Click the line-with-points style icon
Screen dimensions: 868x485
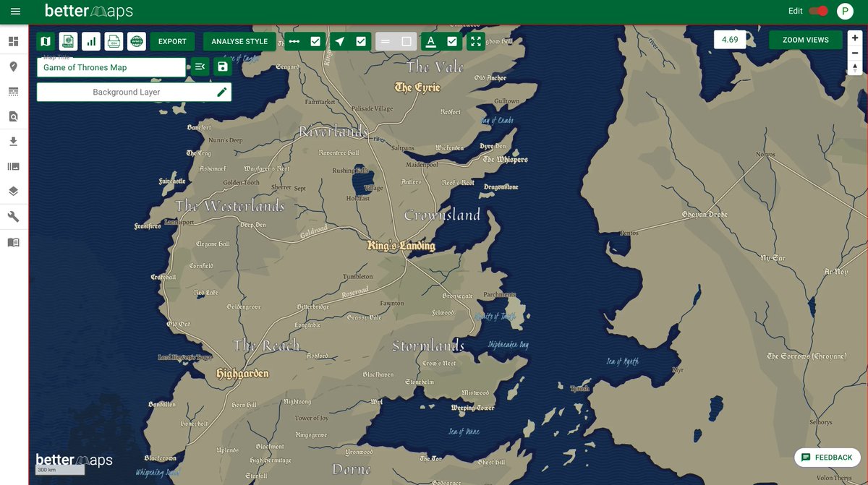tap(294, 41)
